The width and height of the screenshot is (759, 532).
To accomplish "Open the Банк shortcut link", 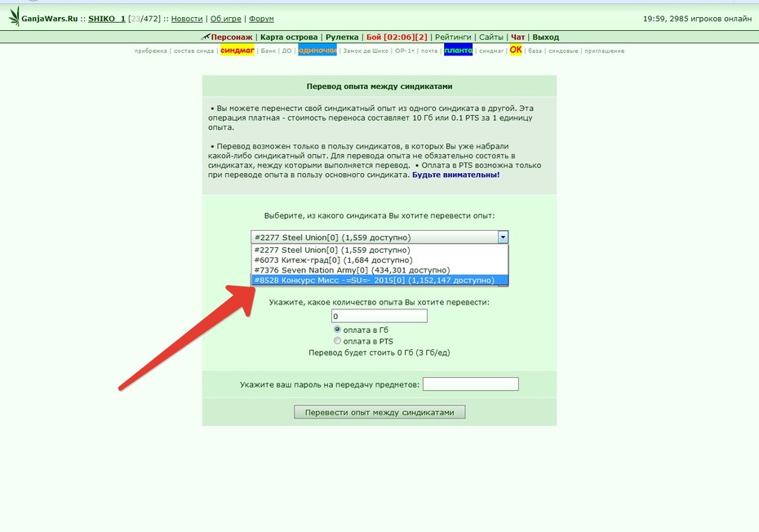I will click(269, 51).
